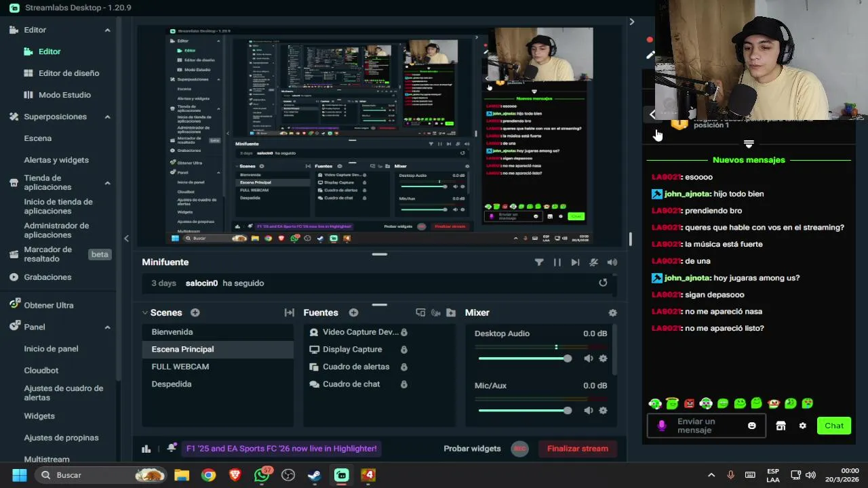Collapse the Superposiciones section

tap(107, 117)
